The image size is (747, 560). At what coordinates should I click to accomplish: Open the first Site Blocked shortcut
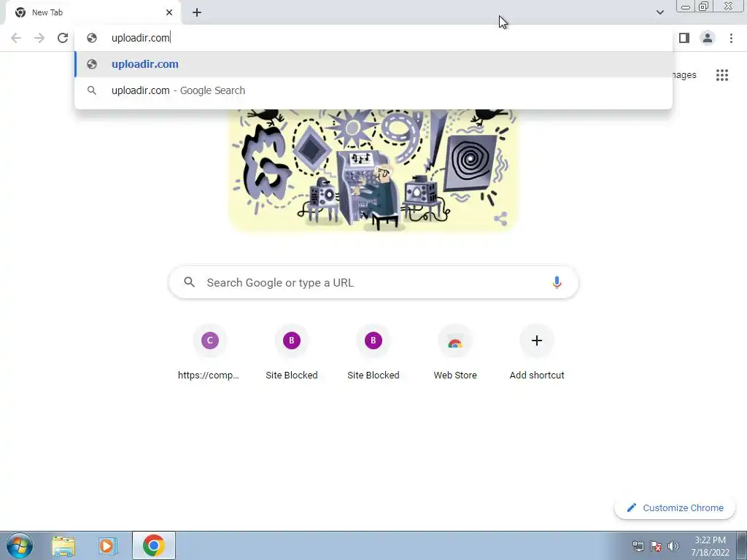pos(292,353)
